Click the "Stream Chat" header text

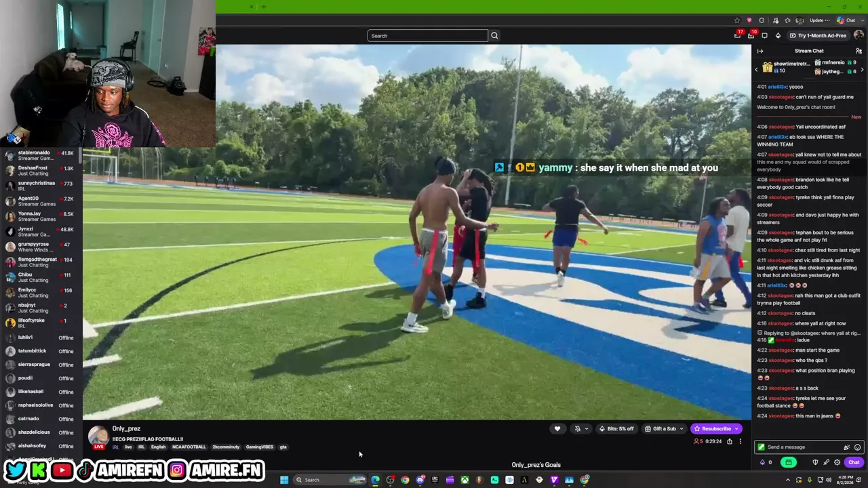809,51
